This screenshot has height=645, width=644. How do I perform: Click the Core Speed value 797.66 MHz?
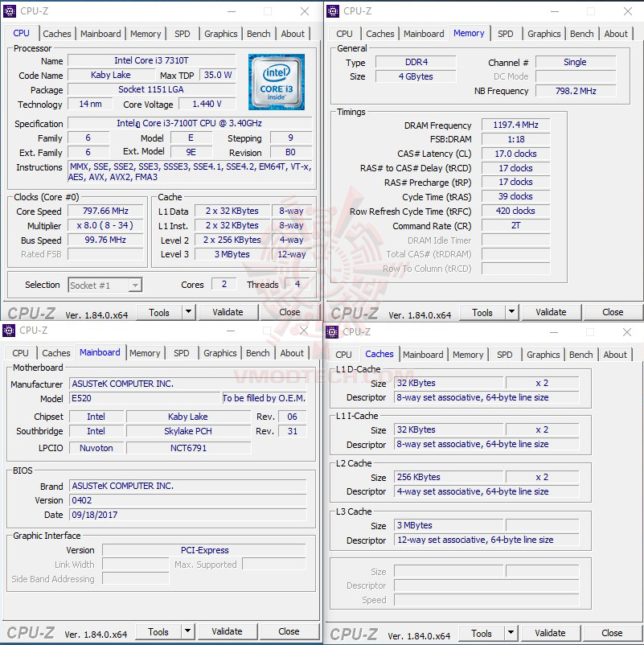tap(105, 211)
